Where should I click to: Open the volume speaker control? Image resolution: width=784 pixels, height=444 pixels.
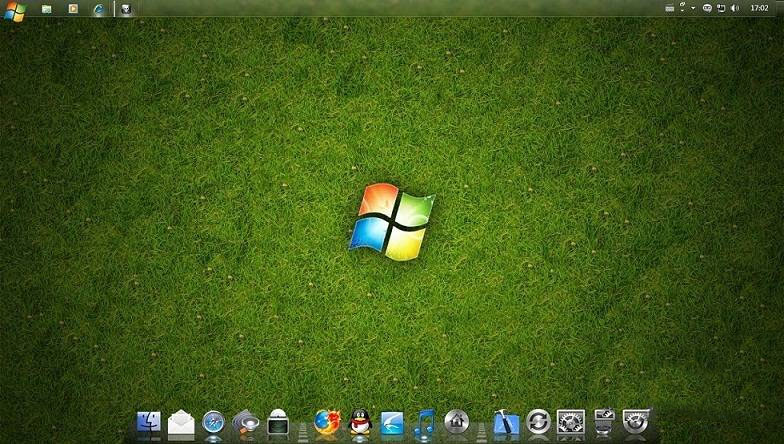735,8
